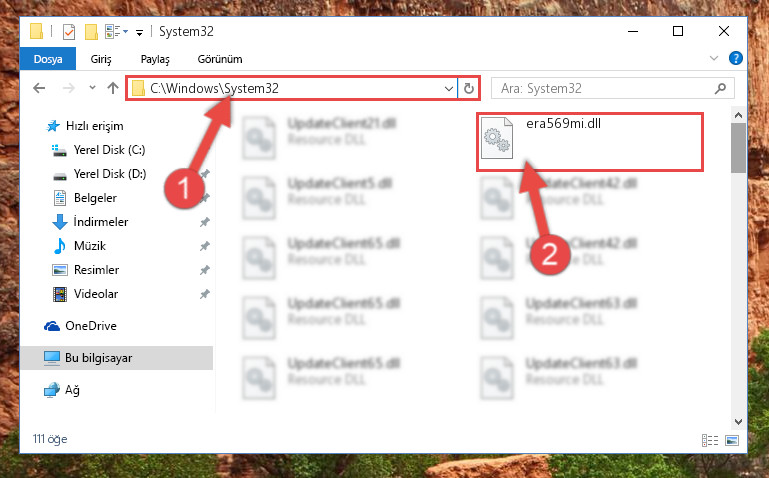The height and width of the screenshot is (478, 769).
Task: Go up one folder level
Action: coord(113,88)
